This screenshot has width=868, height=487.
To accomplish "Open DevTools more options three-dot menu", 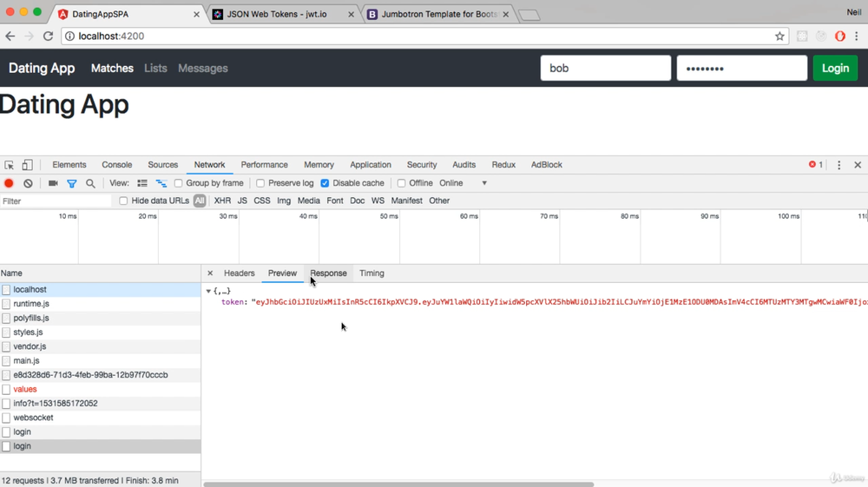I will [838, 165].
